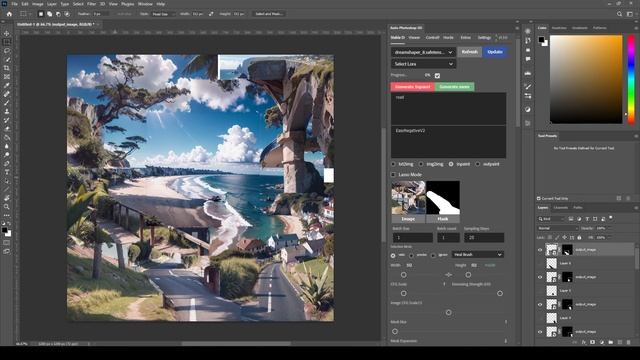Click the Select and Mask button
Viewport: 640px width, 360px height.
point(268,14)
